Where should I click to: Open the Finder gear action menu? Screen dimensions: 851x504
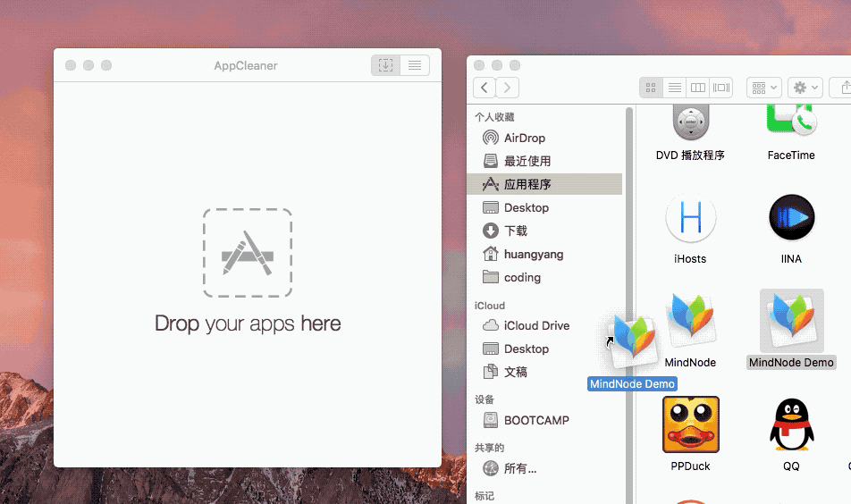coord(805,88)
